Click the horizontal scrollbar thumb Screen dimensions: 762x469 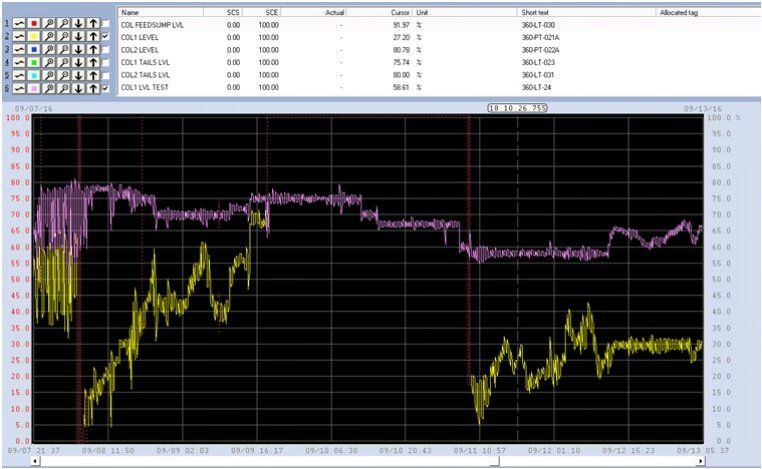494,461
